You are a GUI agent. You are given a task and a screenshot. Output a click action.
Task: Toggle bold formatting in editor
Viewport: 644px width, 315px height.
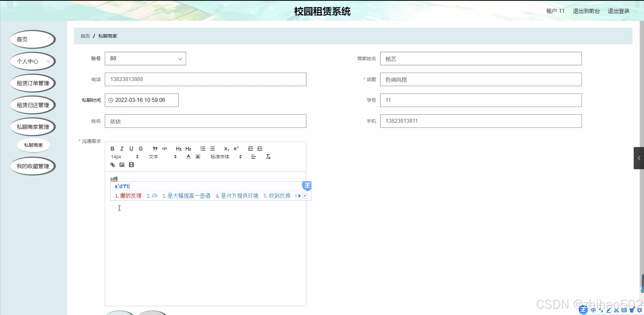[x=112, y=149]
